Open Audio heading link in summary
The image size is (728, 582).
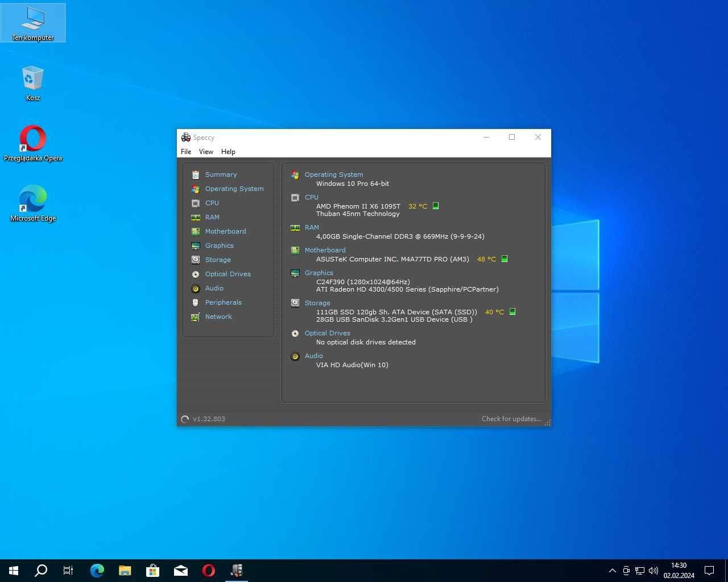point(313,356)
